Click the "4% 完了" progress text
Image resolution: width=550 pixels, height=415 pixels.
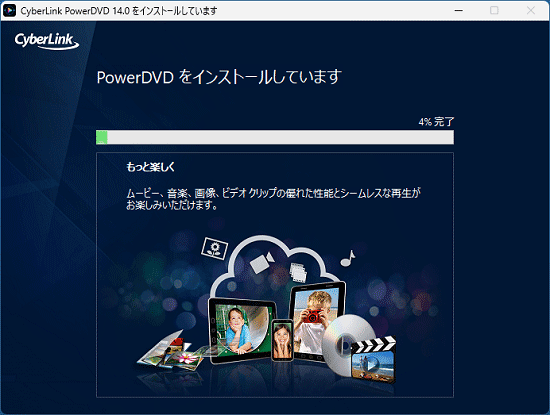[436, 122]
